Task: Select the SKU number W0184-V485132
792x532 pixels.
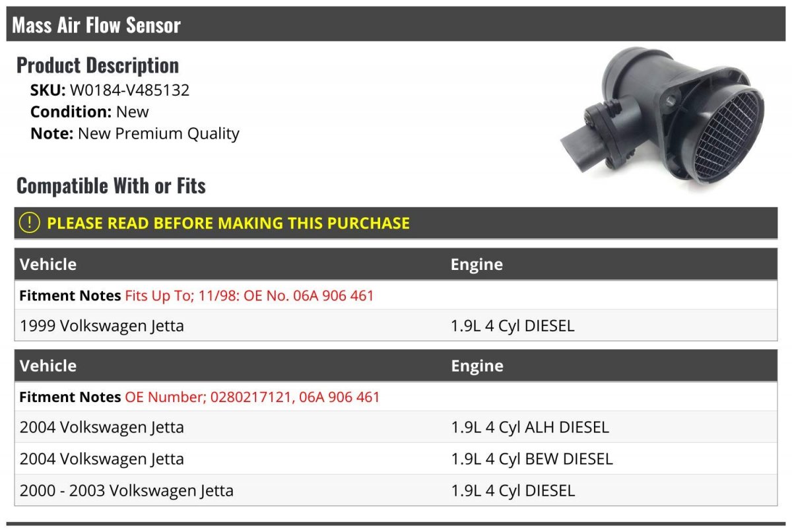Action: click(x=129, y=90)
